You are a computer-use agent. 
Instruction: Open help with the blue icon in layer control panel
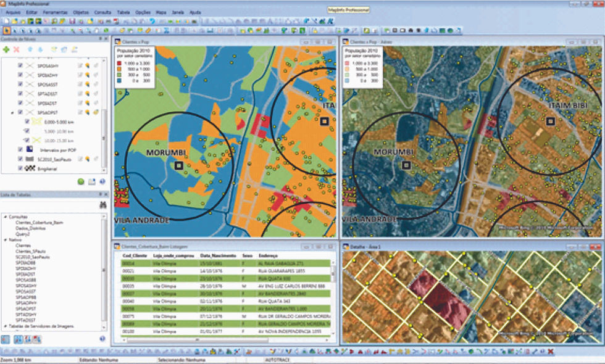[x=102, y=181]
